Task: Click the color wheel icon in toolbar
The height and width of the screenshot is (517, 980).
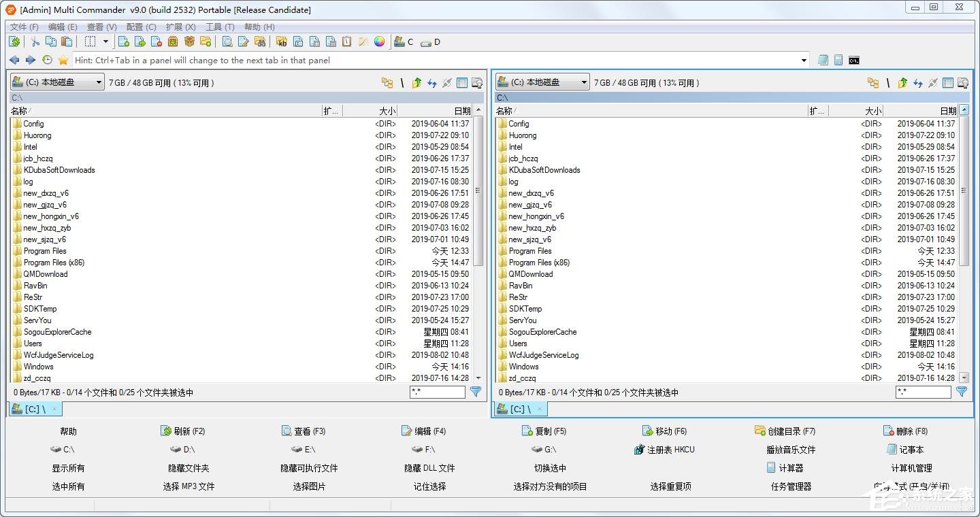Action: pos(380,41)
